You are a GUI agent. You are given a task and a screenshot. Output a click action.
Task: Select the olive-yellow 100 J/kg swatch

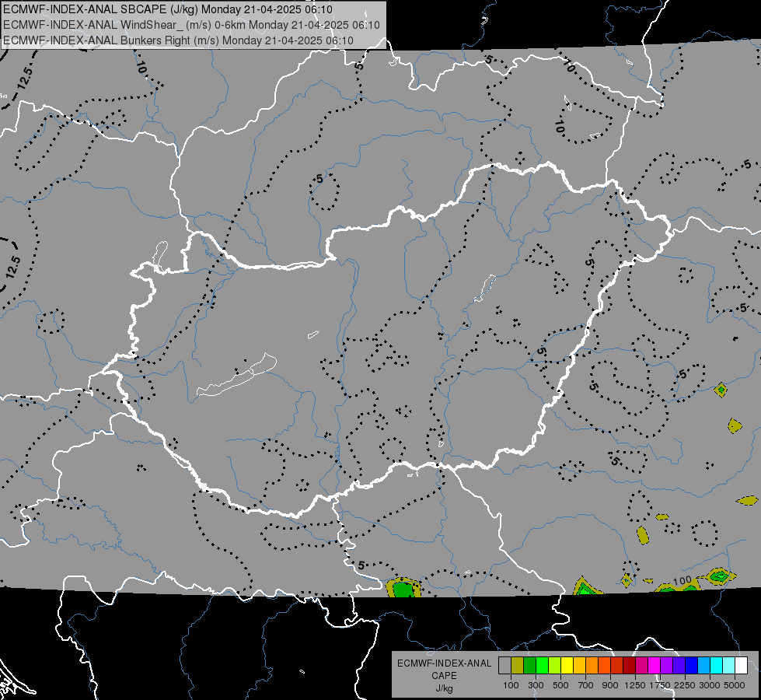(x=518, y=666)
